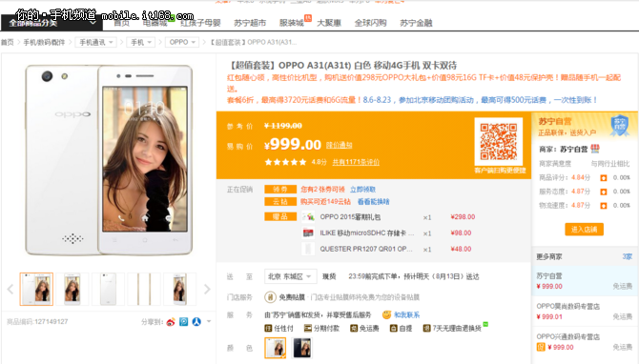Image resolution: width=639 pixels, height=364 pixels.
Task: Go to 大聚惠 nav tab
Action: point(329,23)
